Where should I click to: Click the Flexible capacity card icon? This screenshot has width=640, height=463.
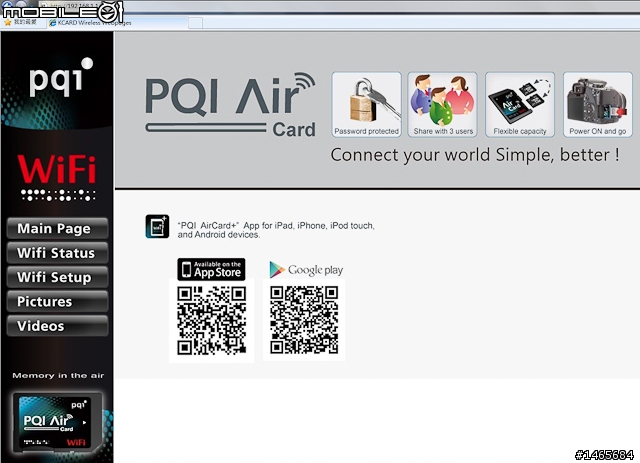[520, 105]
